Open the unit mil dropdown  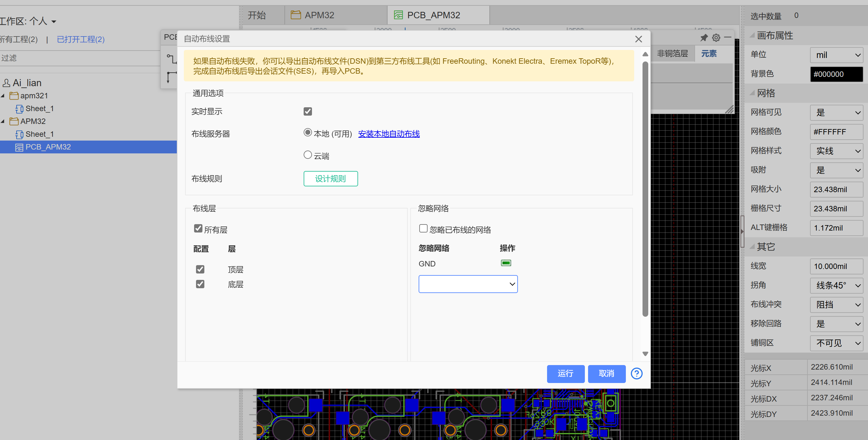pos(836,55)
